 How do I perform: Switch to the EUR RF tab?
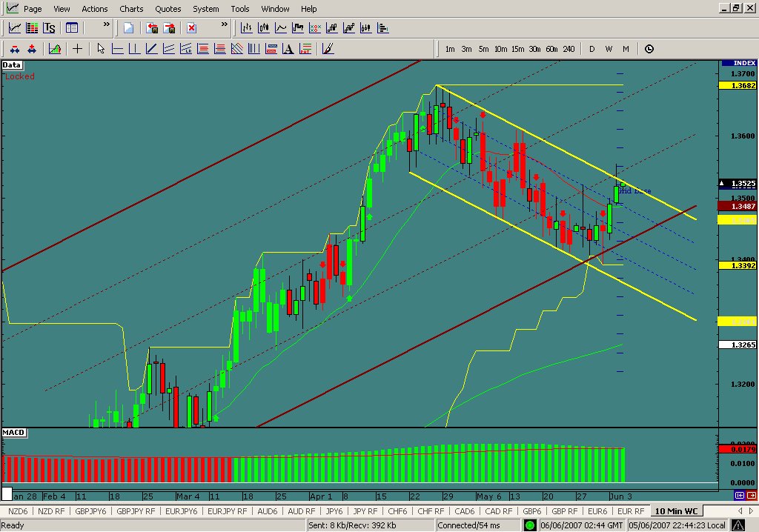click(x=631, y=511)
